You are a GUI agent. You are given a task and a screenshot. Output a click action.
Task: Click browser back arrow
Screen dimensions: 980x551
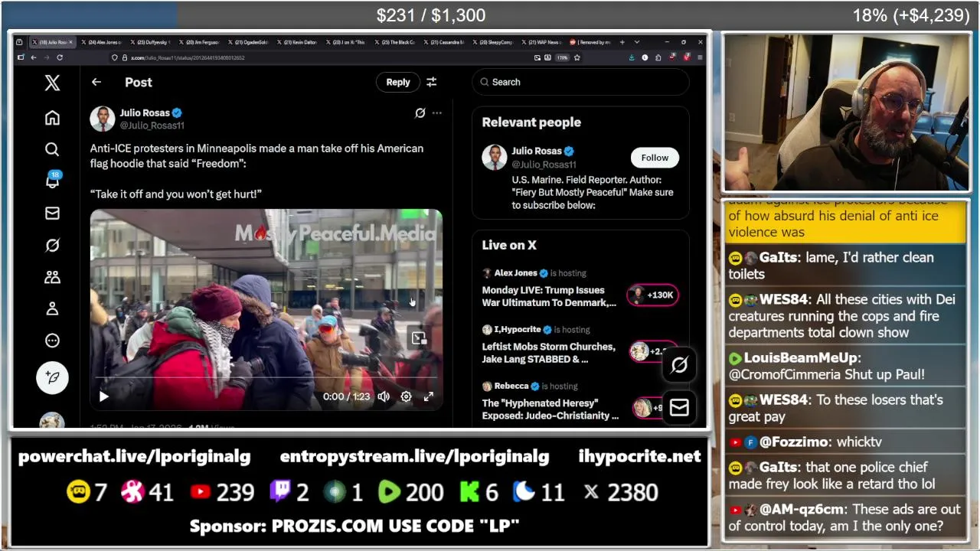[x=33, y=57]
